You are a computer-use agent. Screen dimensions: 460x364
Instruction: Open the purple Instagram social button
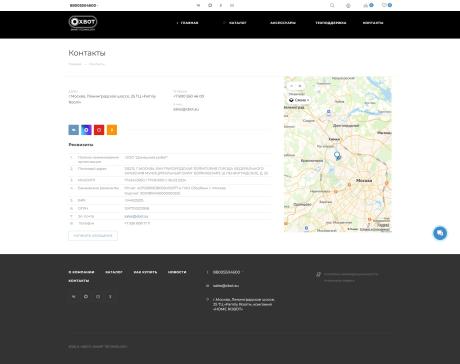pyautogui.click(x=86, y=130)
